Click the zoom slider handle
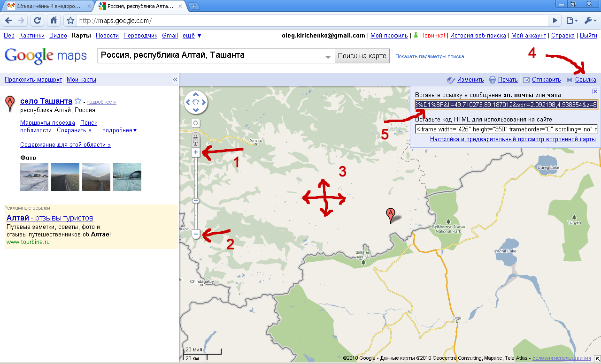This screenshot has height=364, width=601. (196, 201)
